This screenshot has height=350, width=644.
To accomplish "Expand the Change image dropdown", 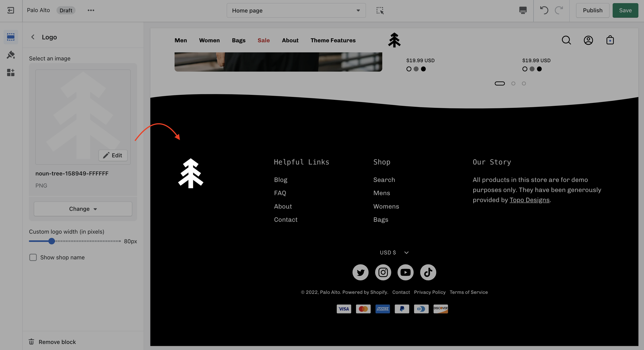I will click(x=83, y=209).
